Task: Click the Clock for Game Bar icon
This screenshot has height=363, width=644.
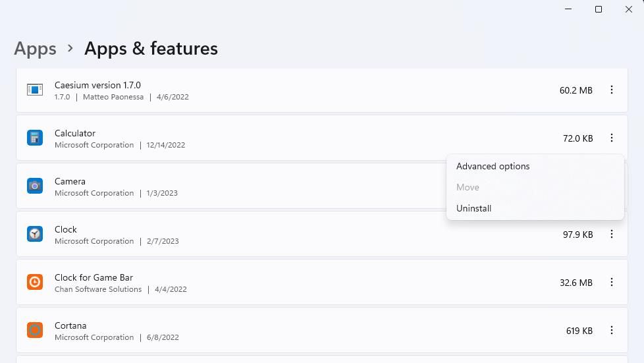Action: [x=35, y=282]
